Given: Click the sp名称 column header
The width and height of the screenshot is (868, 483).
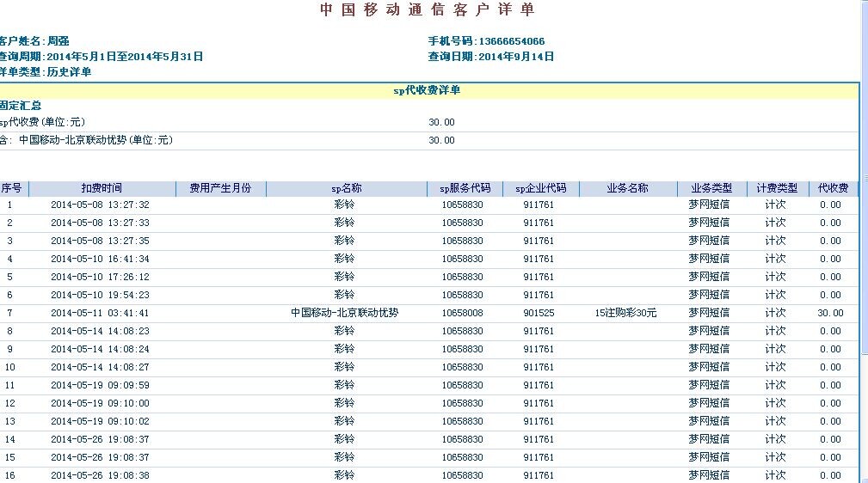Looking at the screenshot, I should 347,189.
